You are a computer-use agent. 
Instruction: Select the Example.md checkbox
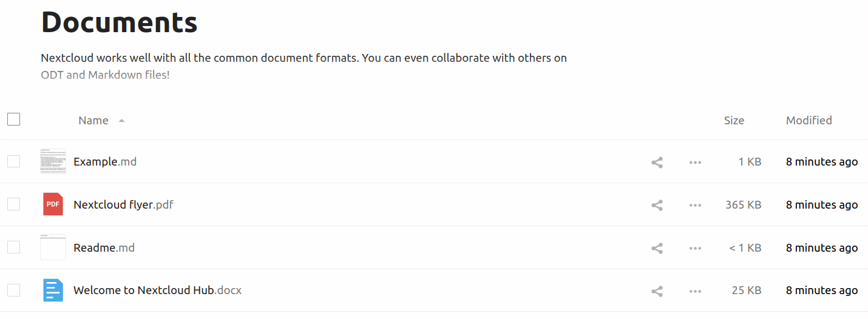[14, 161]
